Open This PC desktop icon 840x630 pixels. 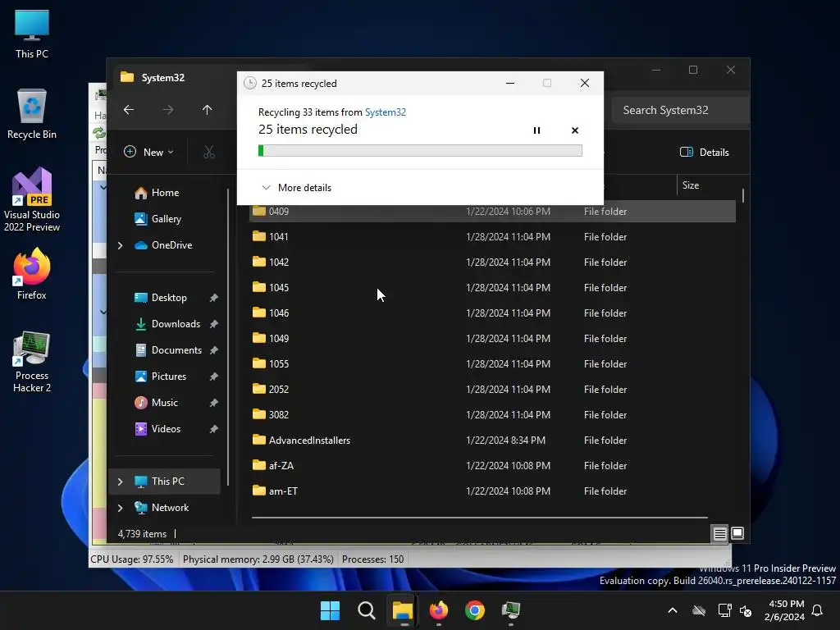pos(32,34)
